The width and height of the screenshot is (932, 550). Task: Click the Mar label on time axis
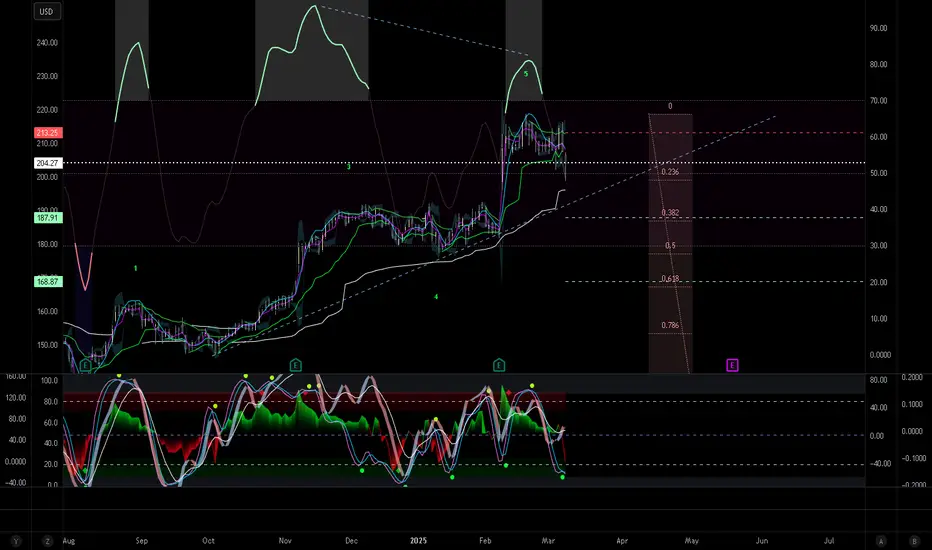[548, 541]
